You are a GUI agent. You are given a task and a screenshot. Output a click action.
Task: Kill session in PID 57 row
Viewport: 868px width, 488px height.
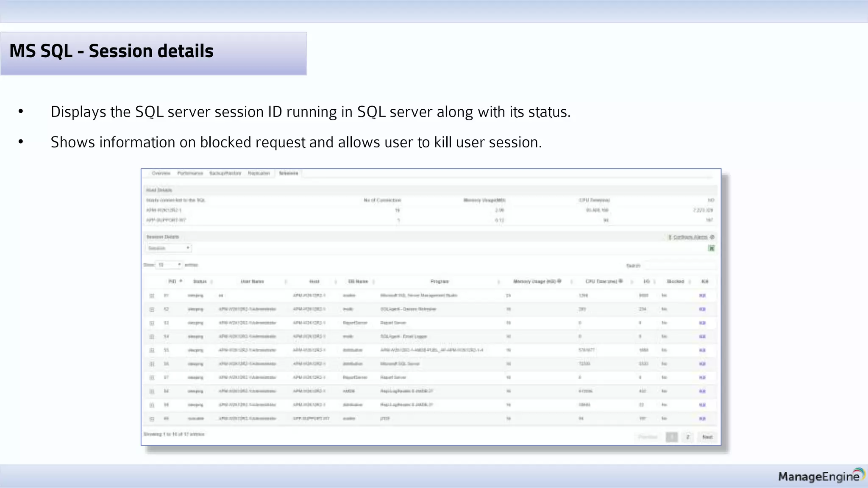click(x=702, y=377)
